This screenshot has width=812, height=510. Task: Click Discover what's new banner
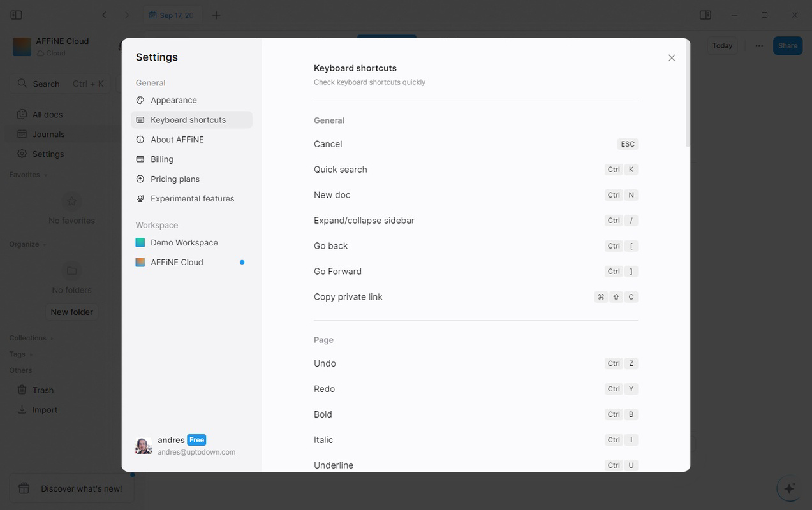click(72, 488)
